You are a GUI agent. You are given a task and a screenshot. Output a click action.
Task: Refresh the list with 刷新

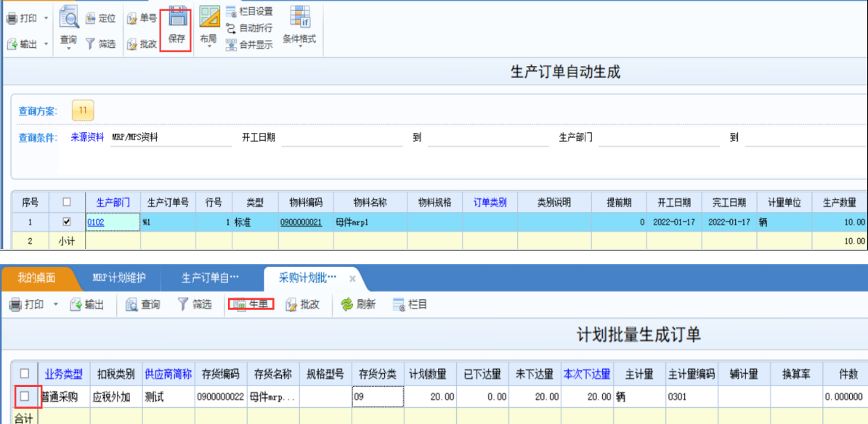358,304
